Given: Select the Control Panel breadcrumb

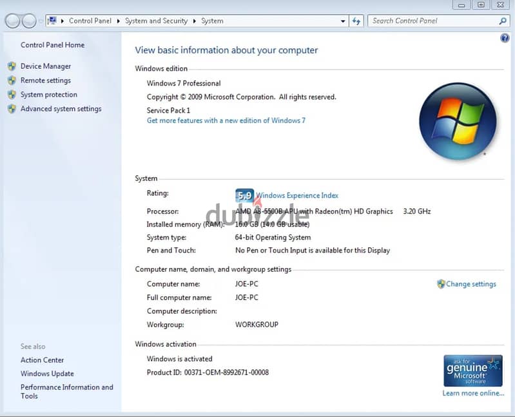Looking at the screenshot, I should [90, 21].
